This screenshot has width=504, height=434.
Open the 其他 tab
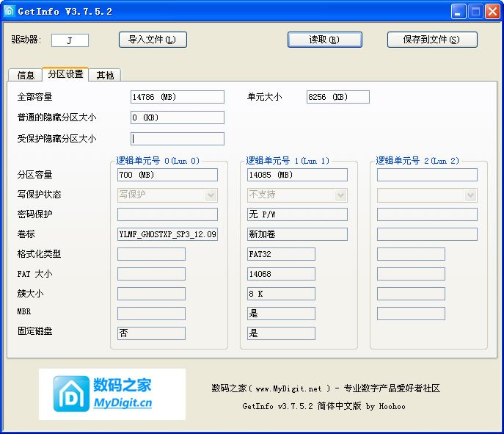[x=105, y=75]
